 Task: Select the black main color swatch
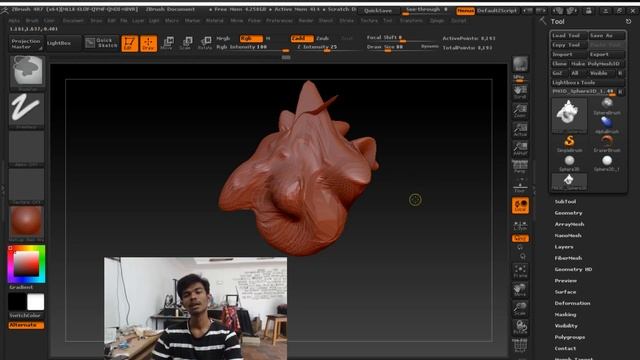(x=18, y=302)
